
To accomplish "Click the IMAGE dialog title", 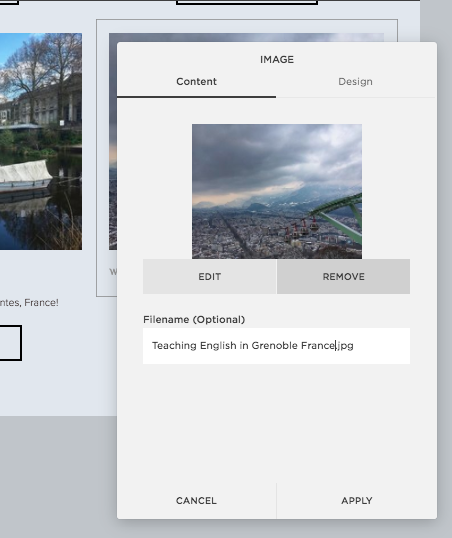I will [x=277, y=60].
